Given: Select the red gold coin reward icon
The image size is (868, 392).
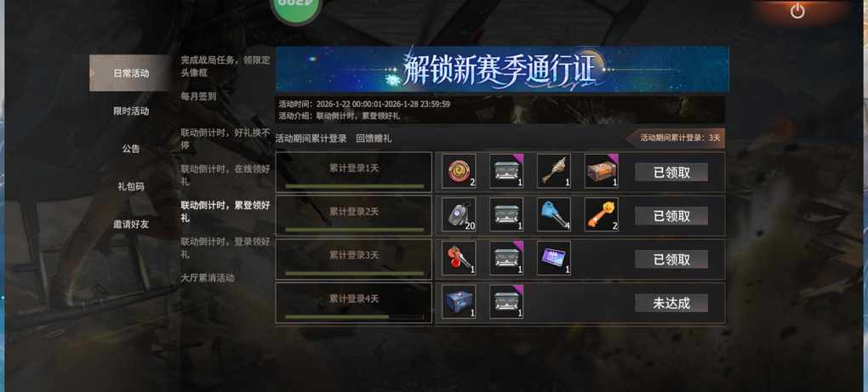Looking at the screenshot, I should pos(459,172).
